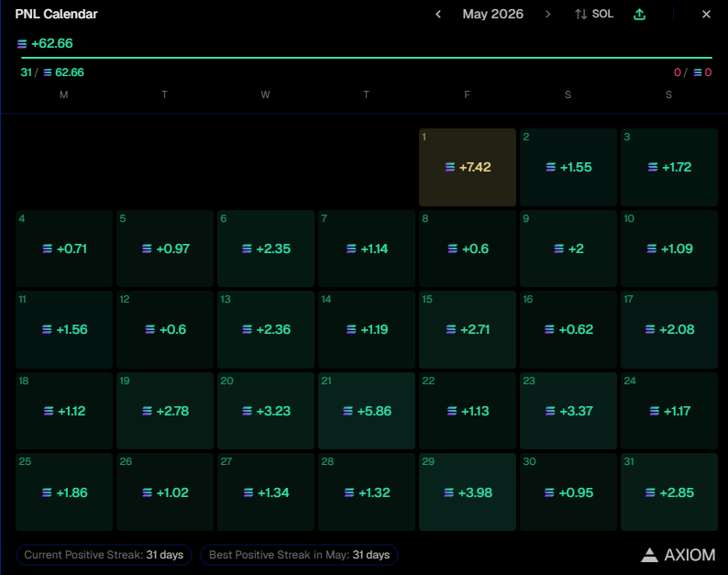Select the May 29 cell showing +3.98
Screen dimensions: 728x575
tap(467, 492)
